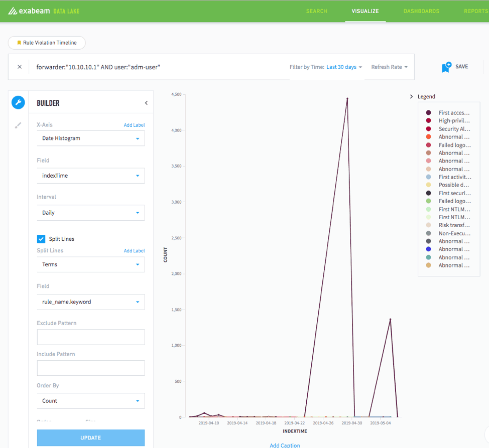The image size is (489, 448).
Task: Click the Add Caption link below the chart
Action: (285, 445)
